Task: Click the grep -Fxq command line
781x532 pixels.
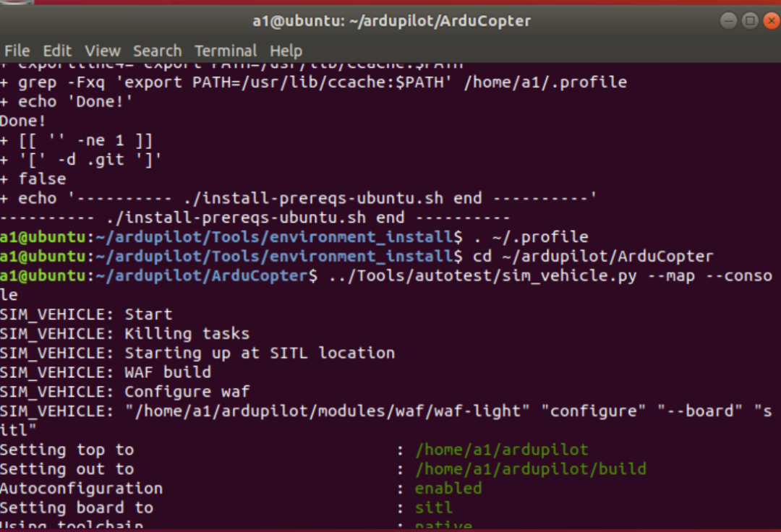Action: [x=314, y=82]
